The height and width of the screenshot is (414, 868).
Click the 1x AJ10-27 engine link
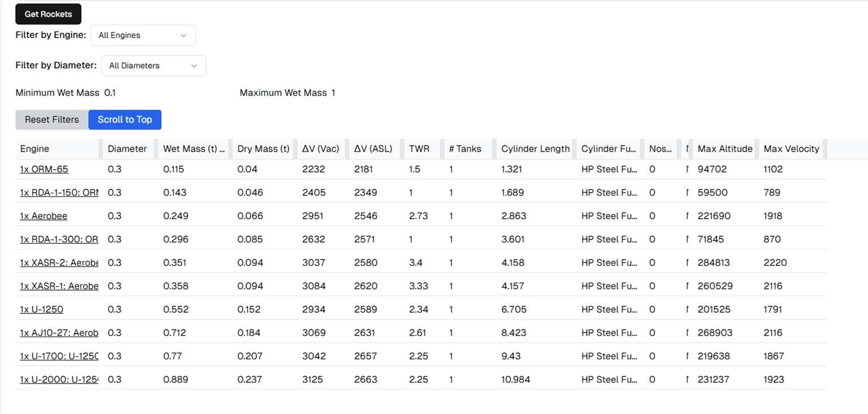[59, 333]
